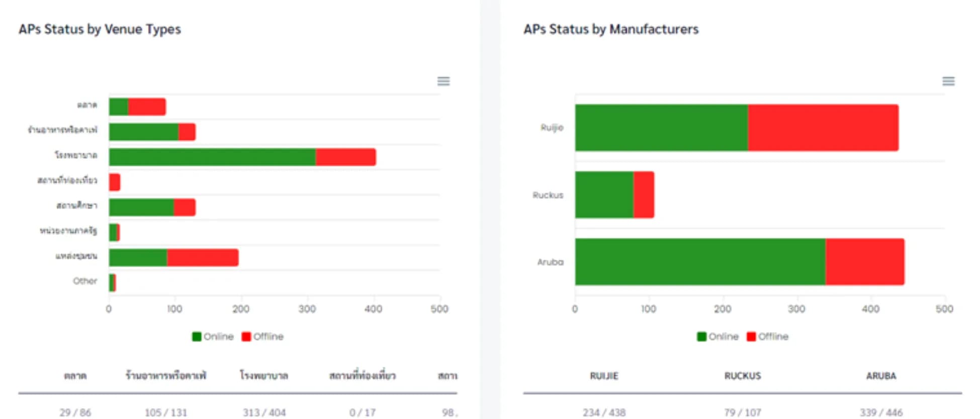Click the red Offline segment of Aruba bar
Image resolution: width=980 pixels, height=419 pixels.
pyautogui.click(x=864, y=262)
